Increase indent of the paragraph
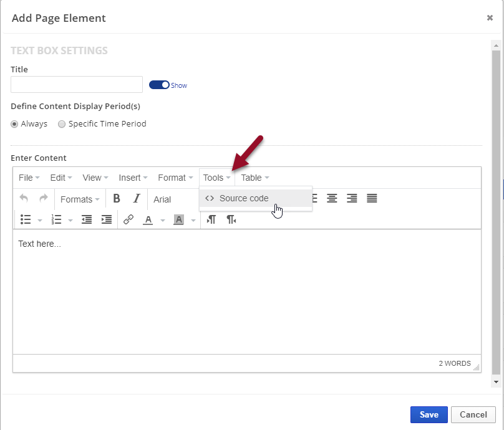The image size is (504, 430). (x=107, y=219)
